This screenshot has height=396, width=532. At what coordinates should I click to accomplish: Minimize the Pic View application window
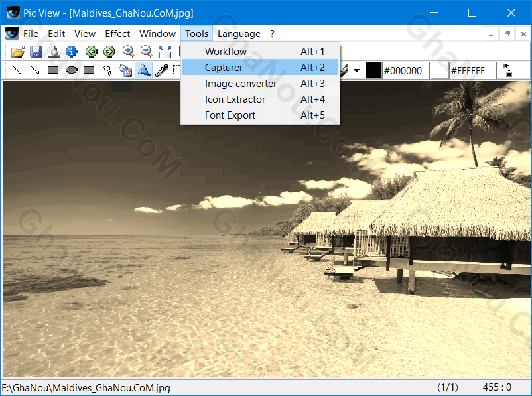(433, 13)
